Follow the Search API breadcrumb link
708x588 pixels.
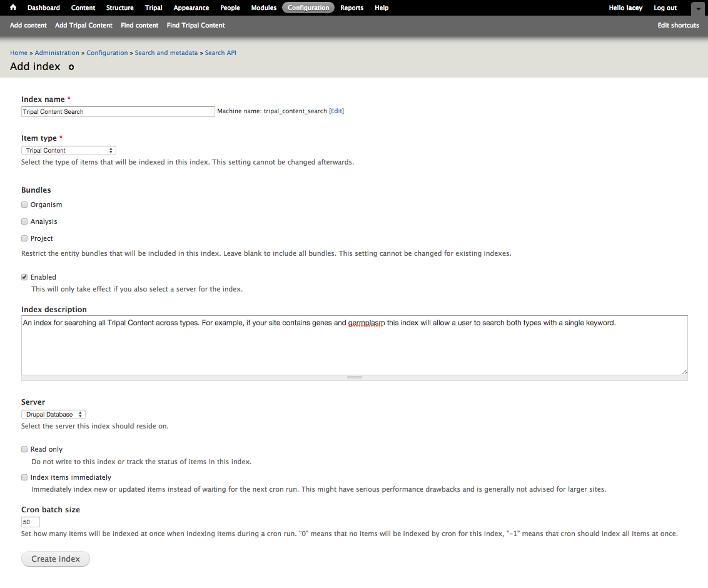[220, 53]
